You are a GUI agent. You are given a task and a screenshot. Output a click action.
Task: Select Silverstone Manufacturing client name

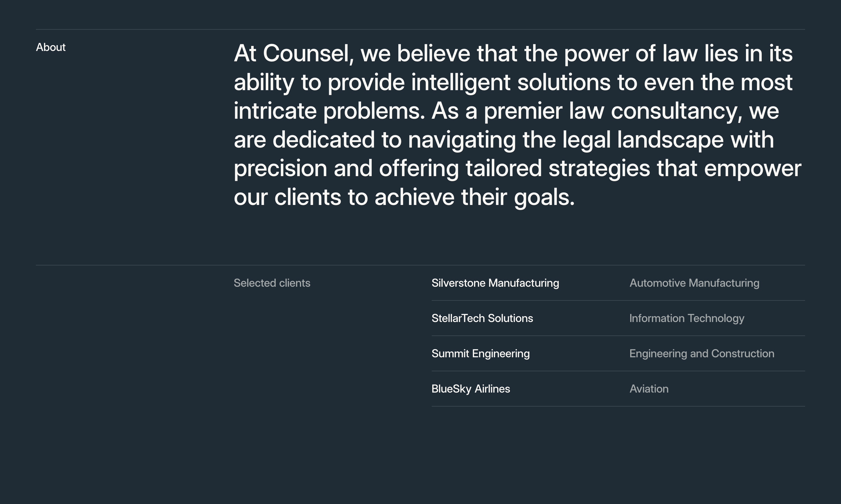tap(495, 283)
